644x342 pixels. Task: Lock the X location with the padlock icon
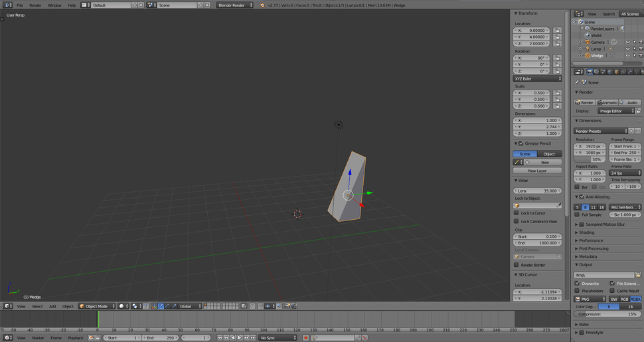[x=557, y=31]
